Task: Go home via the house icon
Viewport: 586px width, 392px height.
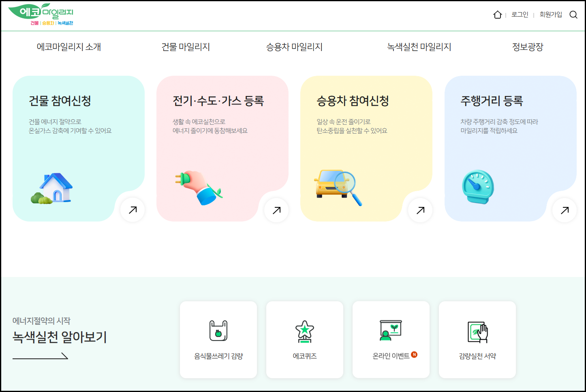Action: tap(497, 15)
